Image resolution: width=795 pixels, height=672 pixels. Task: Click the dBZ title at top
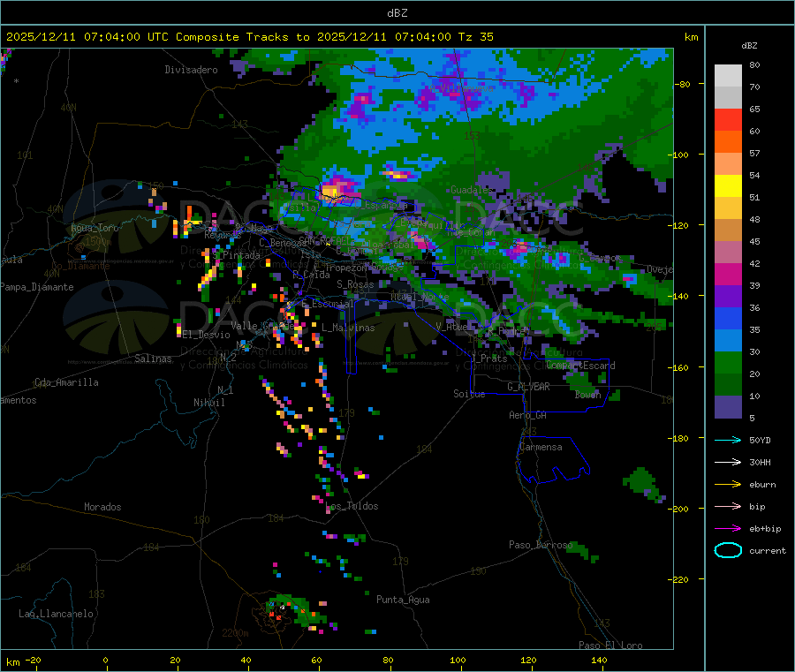pos(397,13)
